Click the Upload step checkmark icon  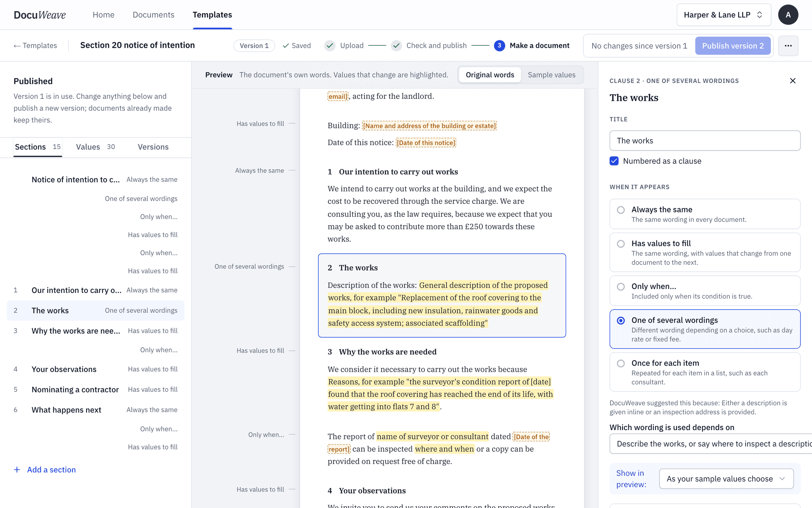click(x=330, y=46)
